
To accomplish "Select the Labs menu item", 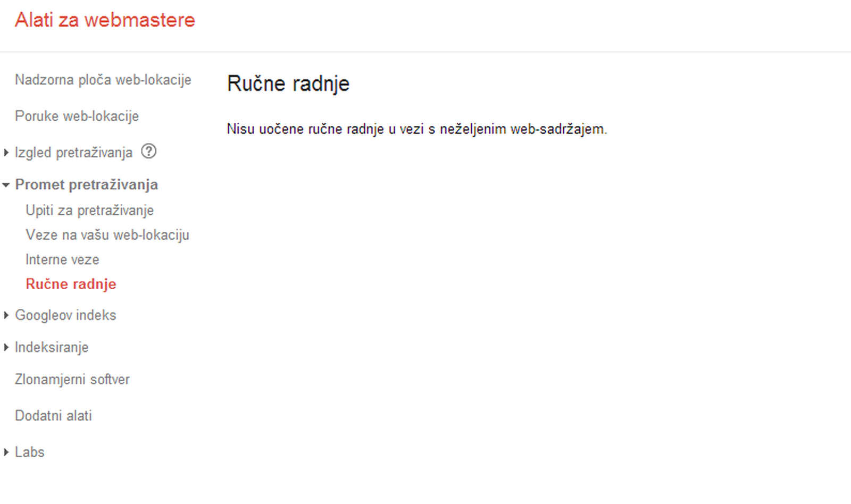I will click(30, 452).
